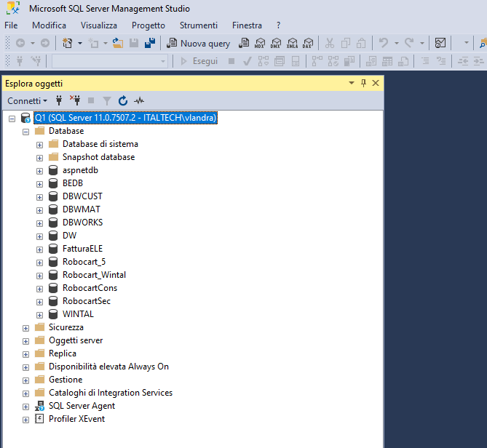Expand the Sicurezza folder
487x448 pixels.
(x=25, y=328)
